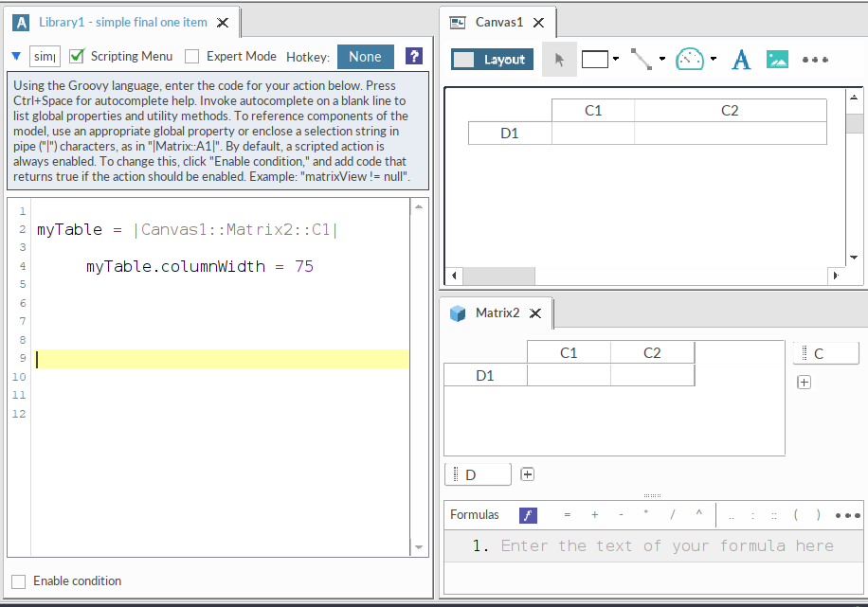Enable the Expert Mode checkbox
This screenshot has height=607, width=868.
point(192,57)
